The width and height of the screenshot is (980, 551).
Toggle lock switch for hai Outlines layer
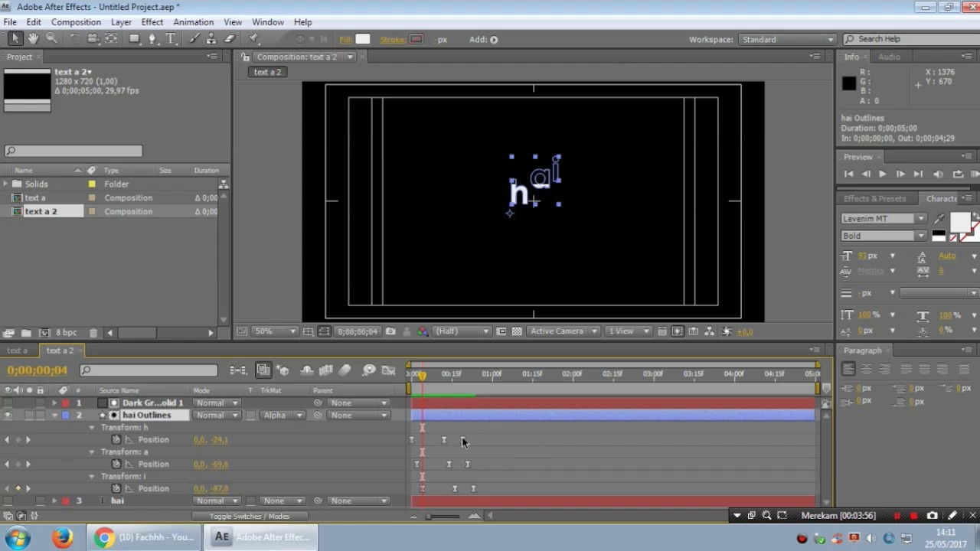(40, 415)
